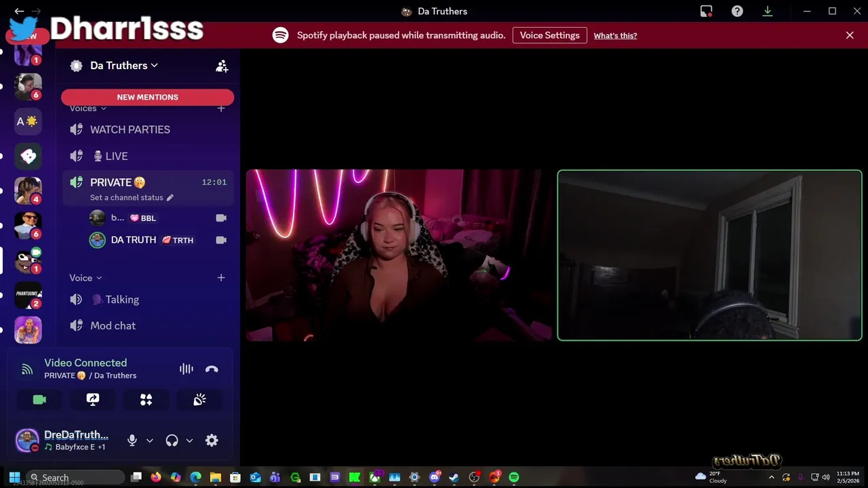Viewport: 868px width, 488px height.
Task: Show hidden system tray icons
Action: 772,477
